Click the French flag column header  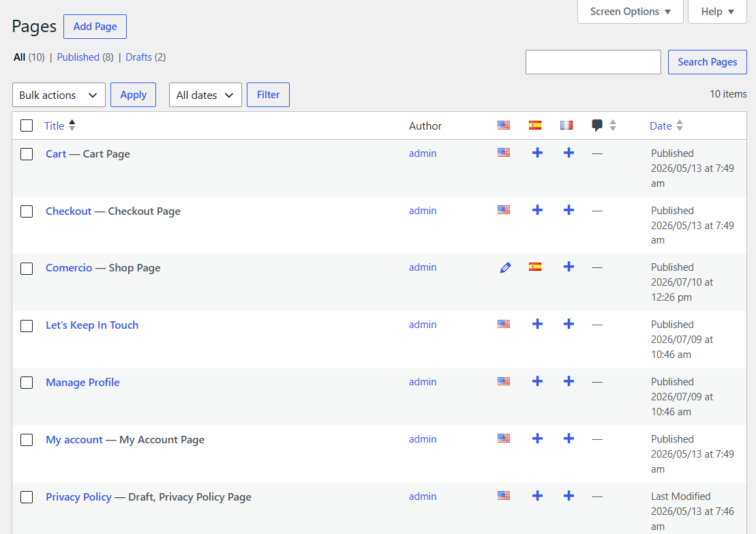click(x=566, y=125)
